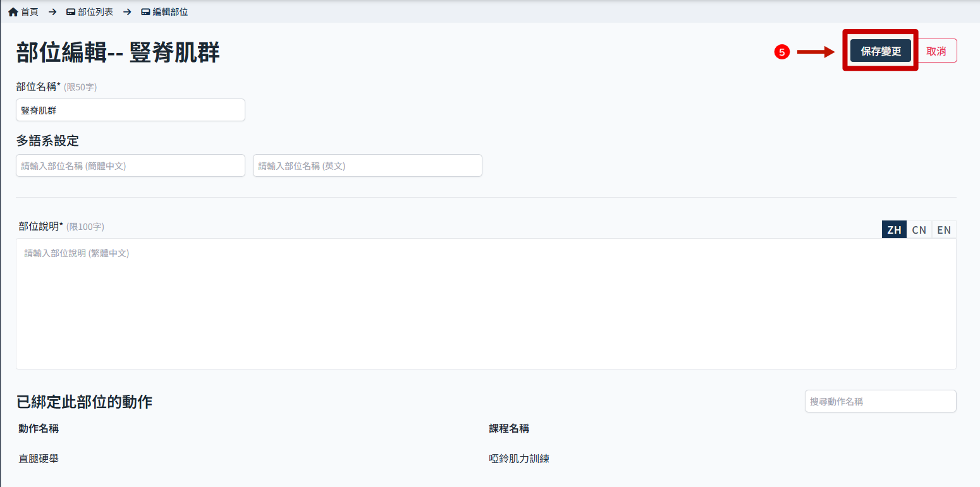Screen dimensions: 980x487
Task: Click the 編輯部位 breadcrumb icon
Action: pos(145,12)
